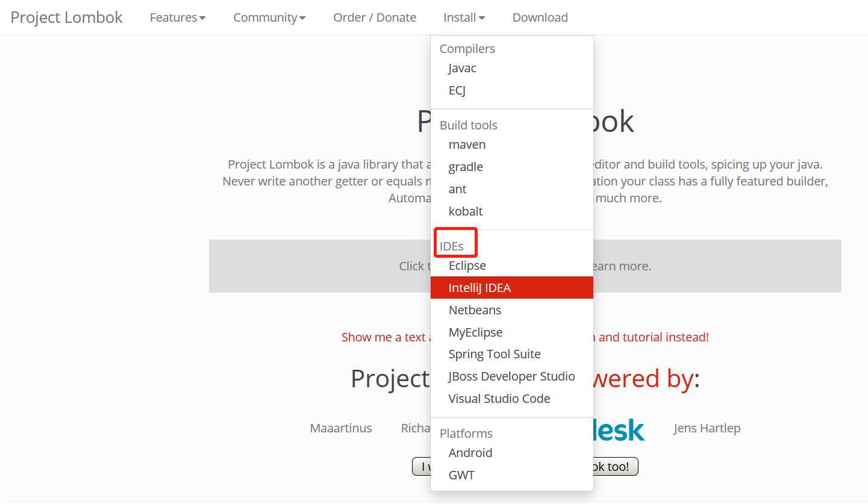Select Eclipse under IDEs
Viewport: 868px width, 504px height.
pos(467,266)
